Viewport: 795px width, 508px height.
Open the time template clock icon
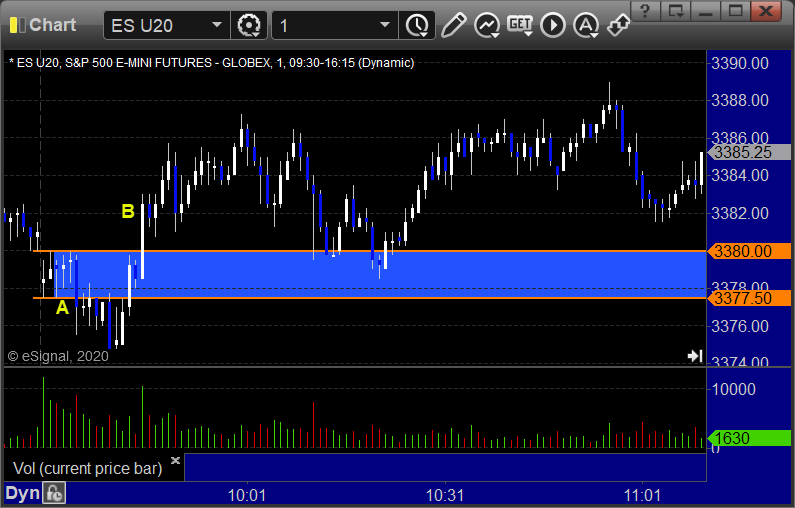(x=417, y=25)
